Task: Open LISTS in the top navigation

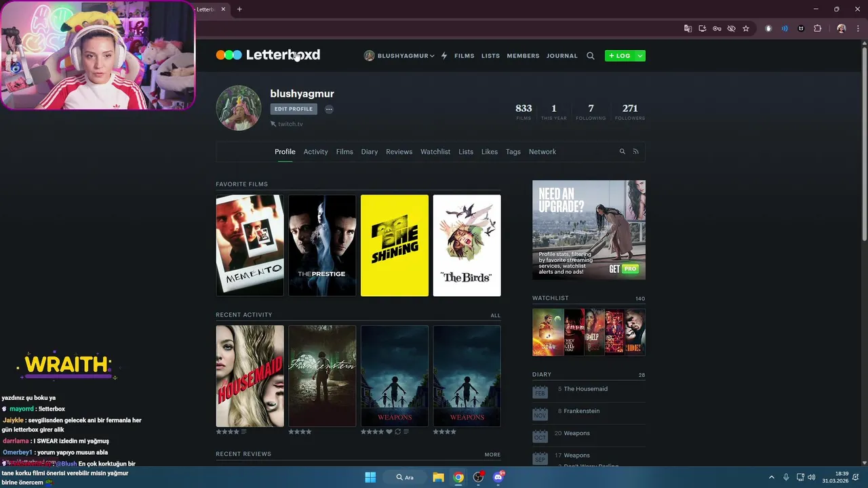Action: [x=490, y=56]
